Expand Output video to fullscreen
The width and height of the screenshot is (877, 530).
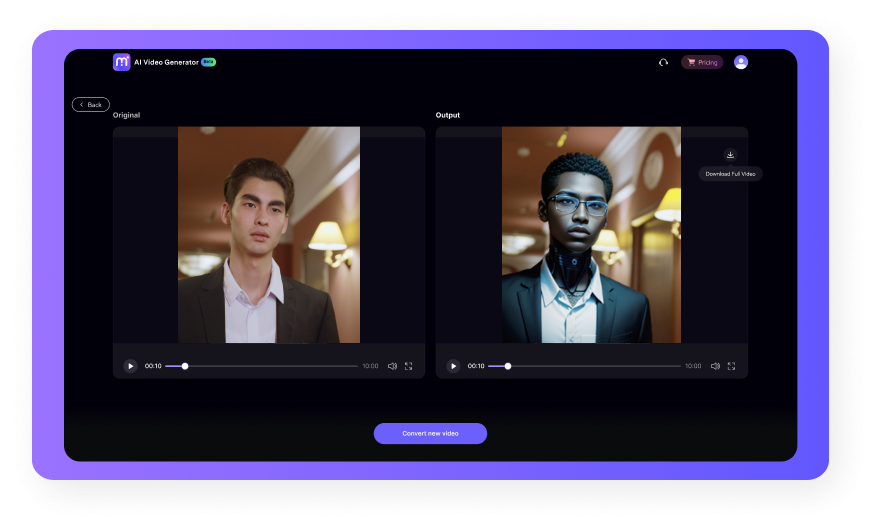pyautogui.click(x=731, y=366)
